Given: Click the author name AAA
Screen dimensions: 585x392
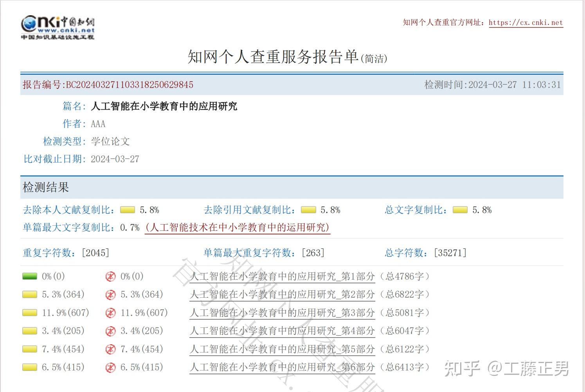Looking at the screenshot, I should point(98,124).
